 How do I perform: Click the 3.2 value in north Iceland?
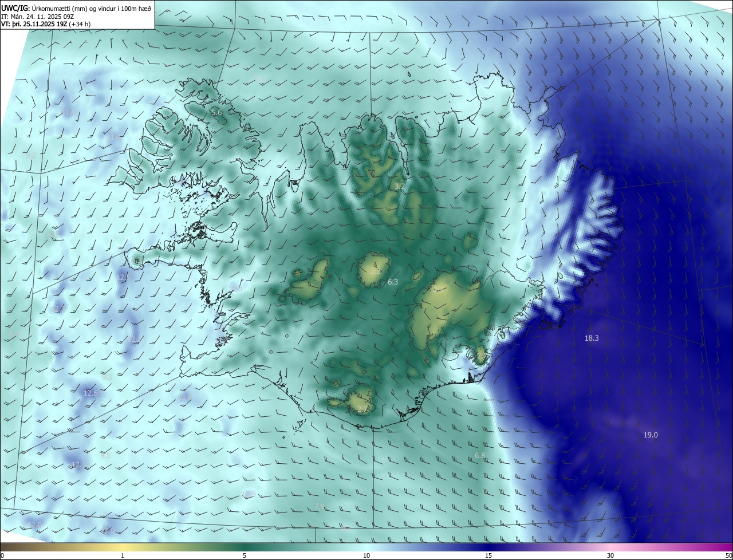[x=400, y=187]
